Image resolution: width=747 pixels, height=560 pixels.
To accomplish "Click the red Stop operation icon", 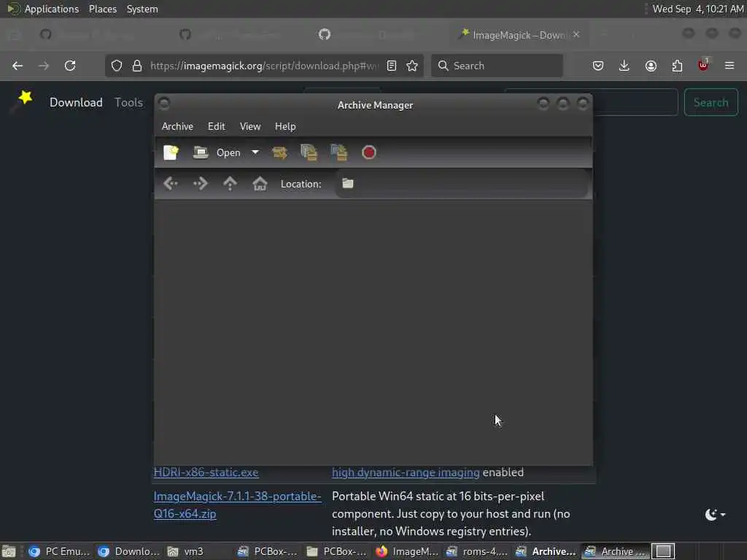I will point(368,152).
